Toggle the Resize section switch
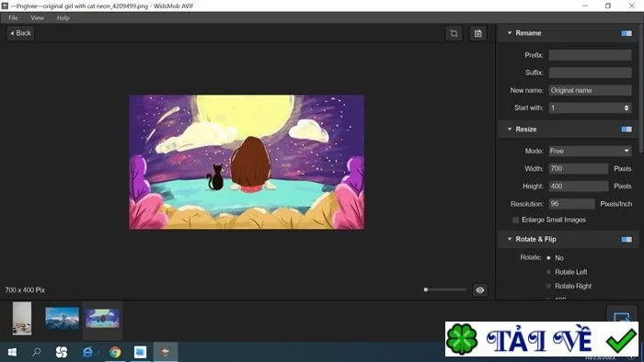 627,130
